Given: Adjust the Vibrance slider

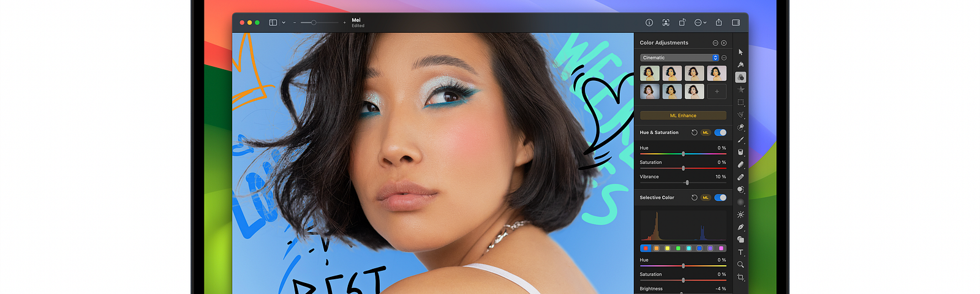Looking at the screenshot, I should 683,183.
